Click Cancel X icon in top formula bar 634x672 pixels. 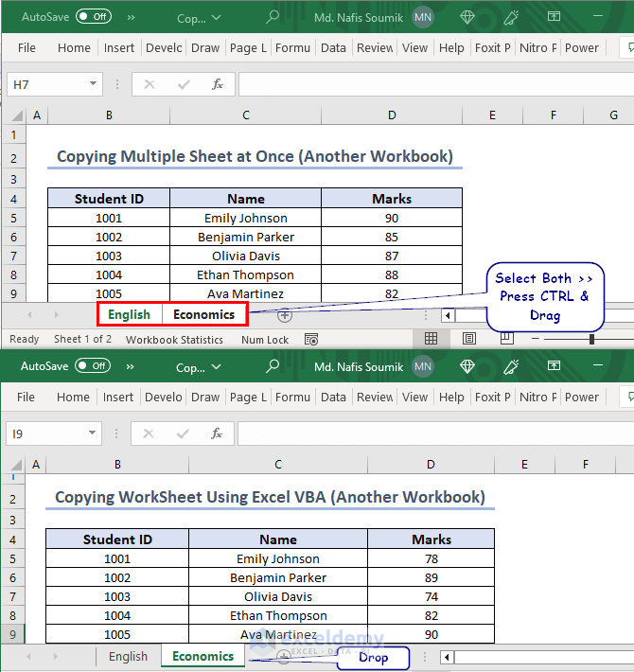tap(150, 84)
